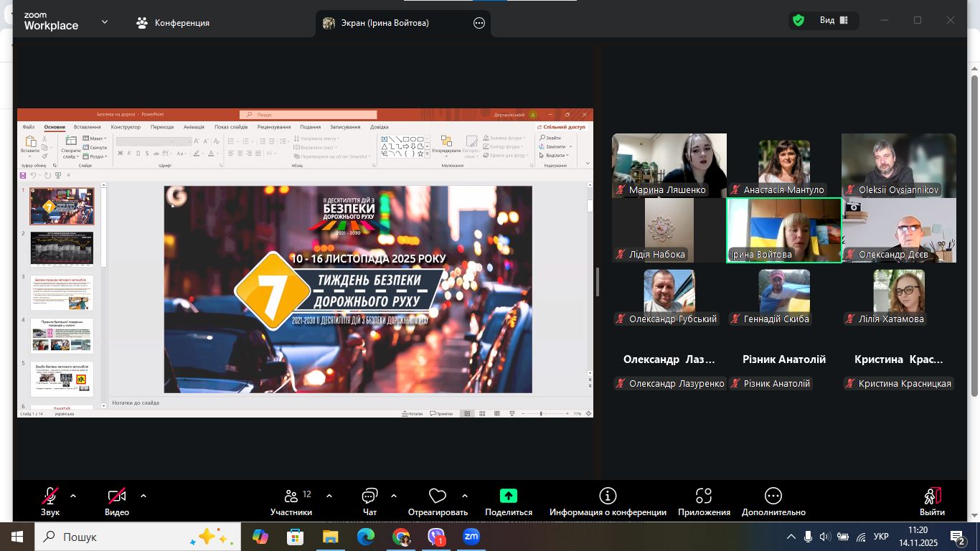This screenshot has height=551, width=980.
Task: Click the green encryption shield icon
Action: click(798, 21)
